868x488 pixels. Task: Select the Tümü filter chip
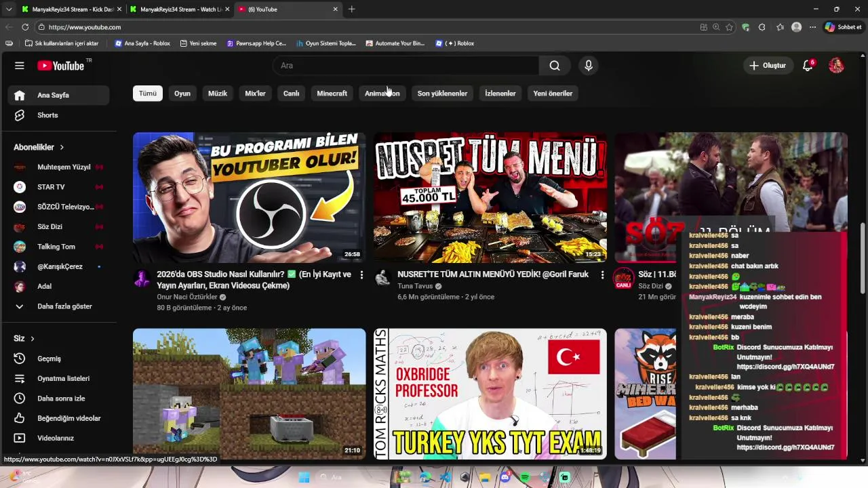[148, 94]
